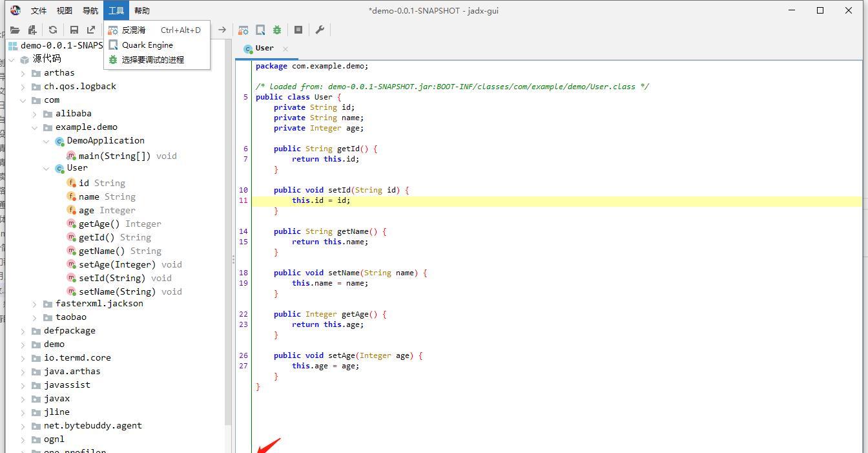Expand the defpackage node

click(x=23, y=331)
